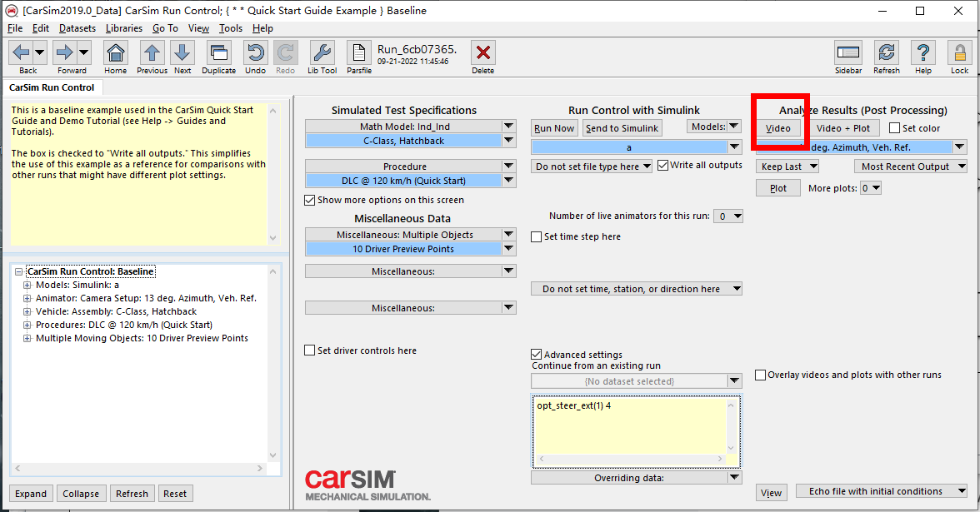
Task: Open Procedure dropdown arrow
Action: (508, 167)
